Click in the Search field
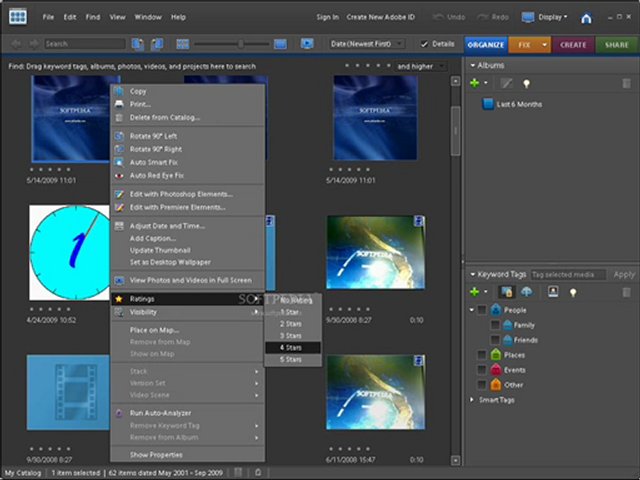 click(x=84, y=44)
